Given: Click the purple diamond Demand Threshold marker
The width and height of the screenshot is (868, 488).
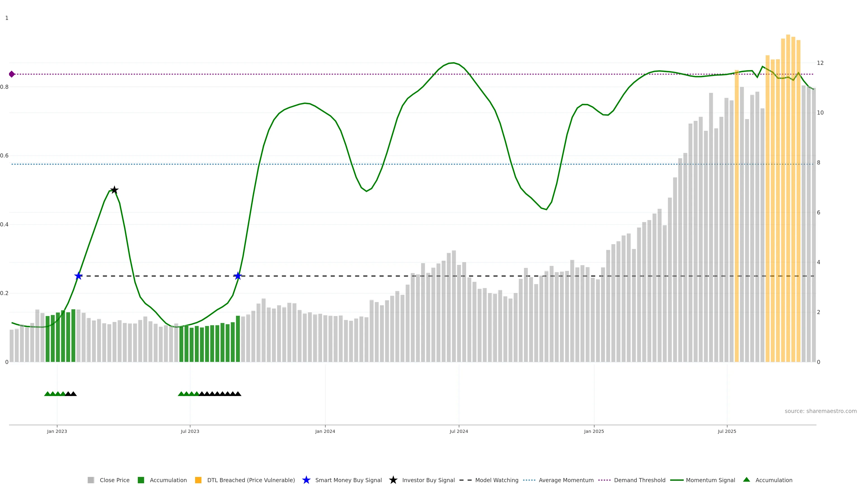Looking at the screenshot, I should tap(12, 74).
